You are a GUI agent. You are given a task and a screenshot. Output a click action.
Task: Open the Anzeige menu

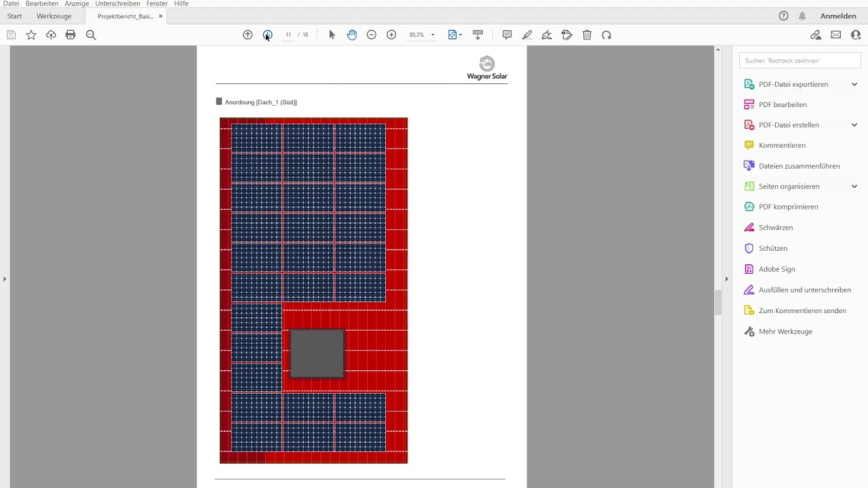[77, 3]
